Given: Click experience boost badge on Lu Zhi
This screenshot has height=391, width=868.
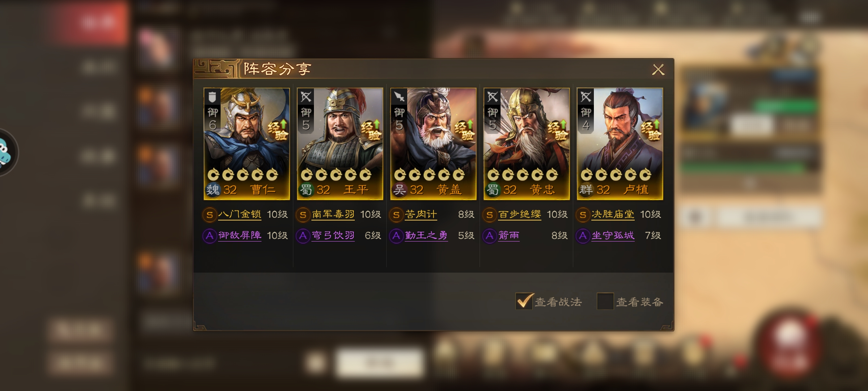Looking at the screenshot, I should tap(651, 130).
